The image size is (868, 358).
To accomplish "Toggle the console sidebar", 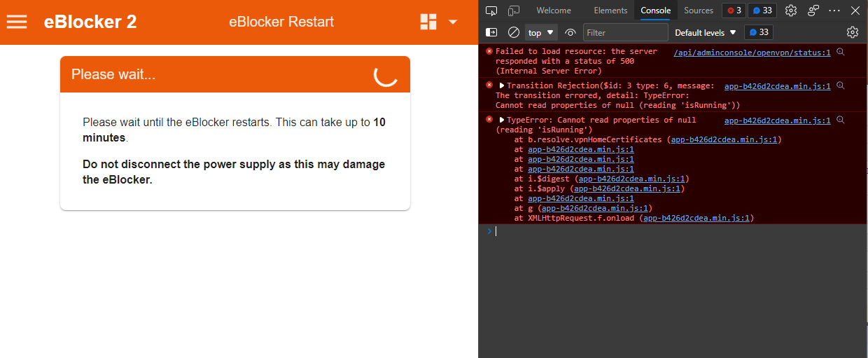I will [x=491, y=32].
